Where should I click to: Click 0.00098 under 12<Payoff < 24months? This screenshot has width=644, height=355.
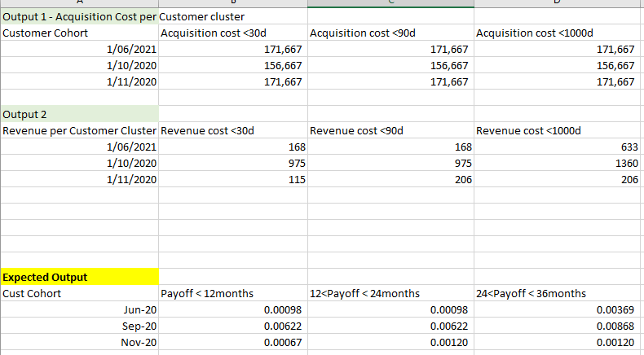click(390, 309)
